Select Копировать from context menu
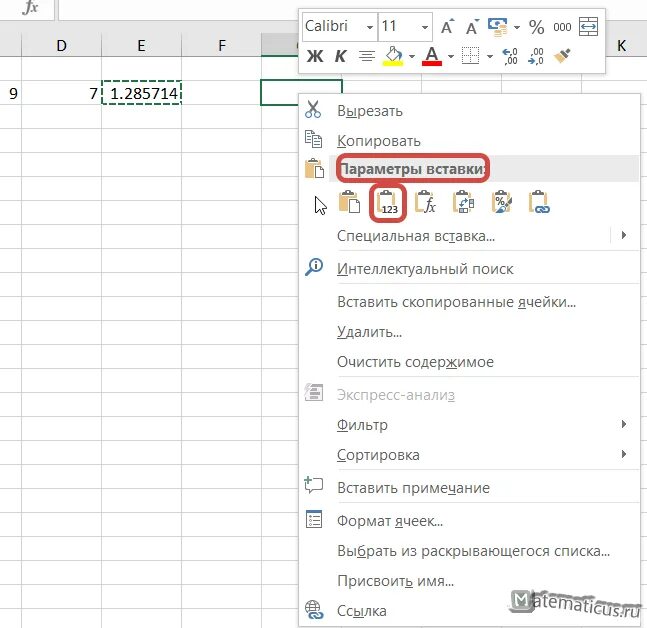This screenshot has width=647, height=628. (x=379, y=141)
